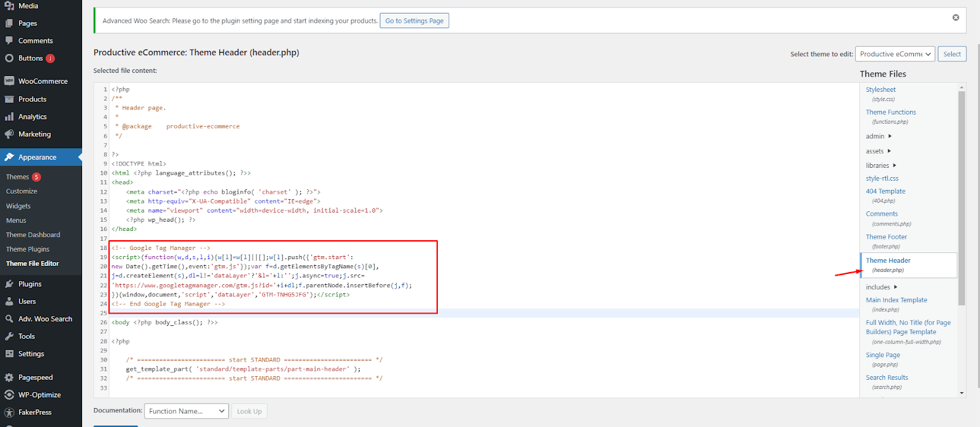Click the Theme Files scroll up arrow
This screenshot has width=980, height=427.
[962, 87]
